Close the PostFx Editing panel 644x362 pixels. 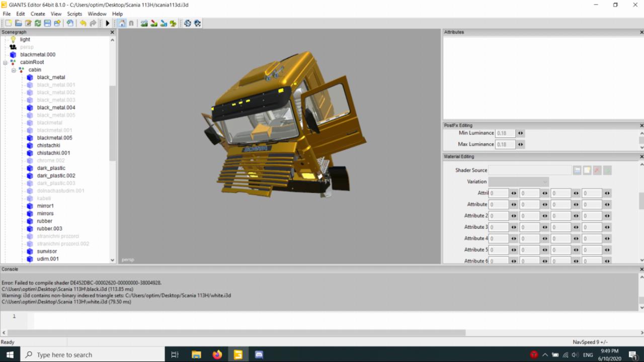(x=641, y=125)
